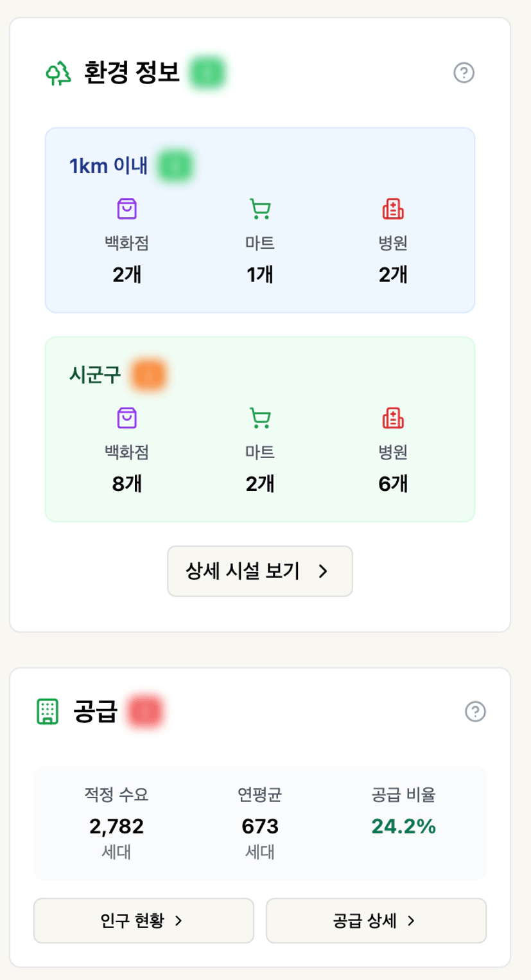Click the tree icon beside 환경 정보

click(x=58, y=73)
